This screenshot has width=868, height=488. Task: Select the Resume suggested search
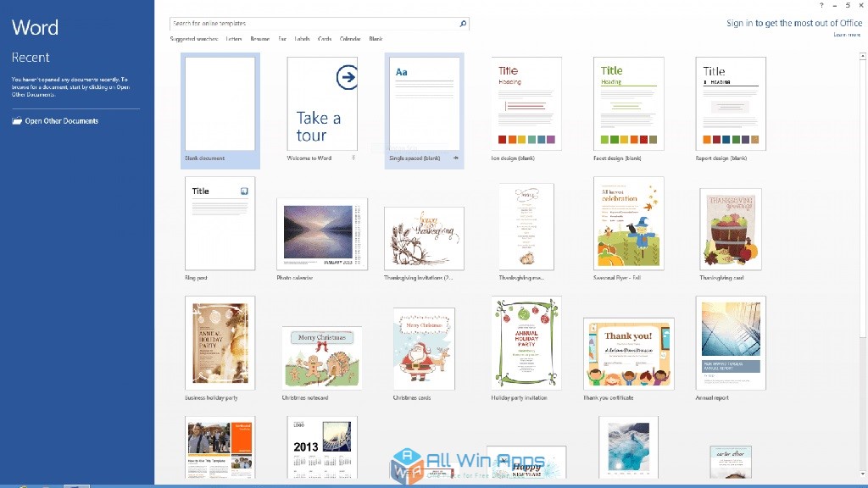(259, 39)
